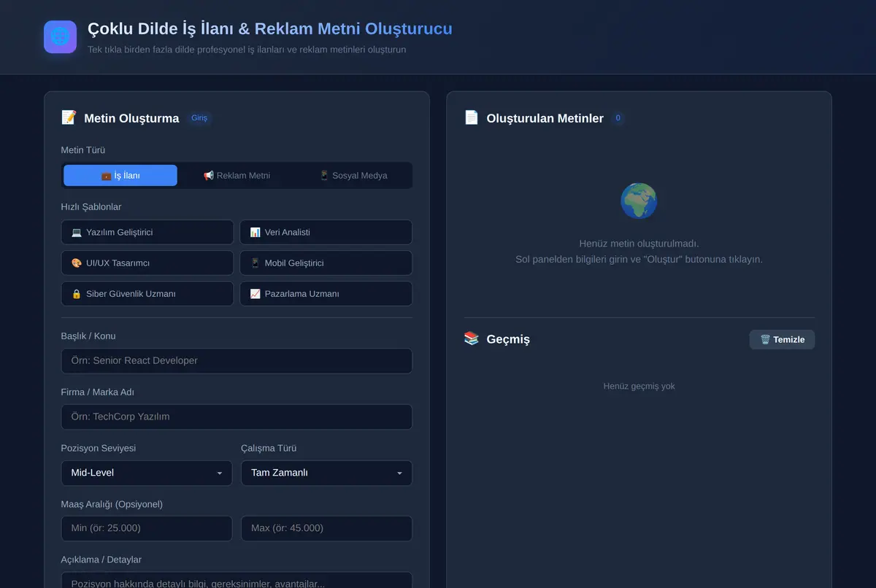The height and width of the screenshot is (588, 876).
Task: Click the maximum salary input field
Action: click(326, 528)
